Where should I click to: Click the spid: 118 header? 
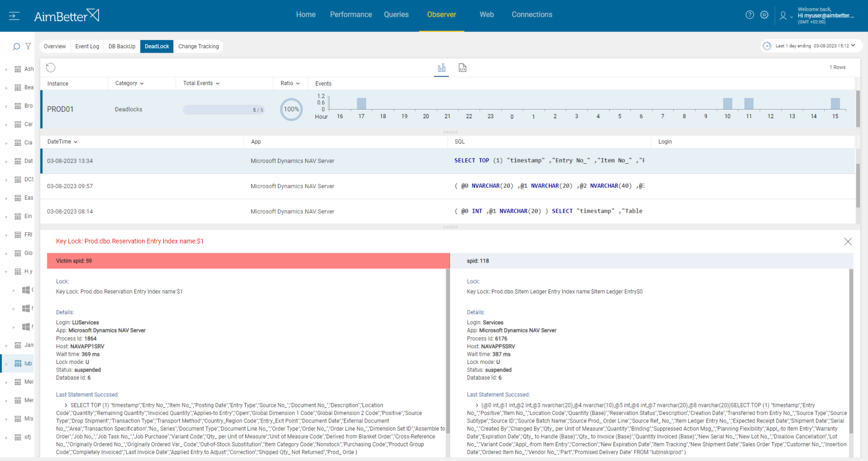[652, 261]
